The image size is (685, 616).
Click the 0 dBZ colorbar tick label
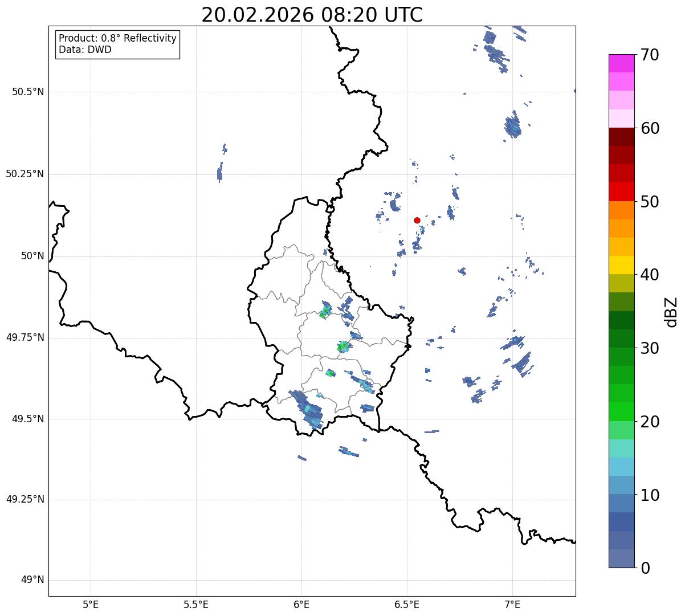pyautogui.click(x=645, y=568)
